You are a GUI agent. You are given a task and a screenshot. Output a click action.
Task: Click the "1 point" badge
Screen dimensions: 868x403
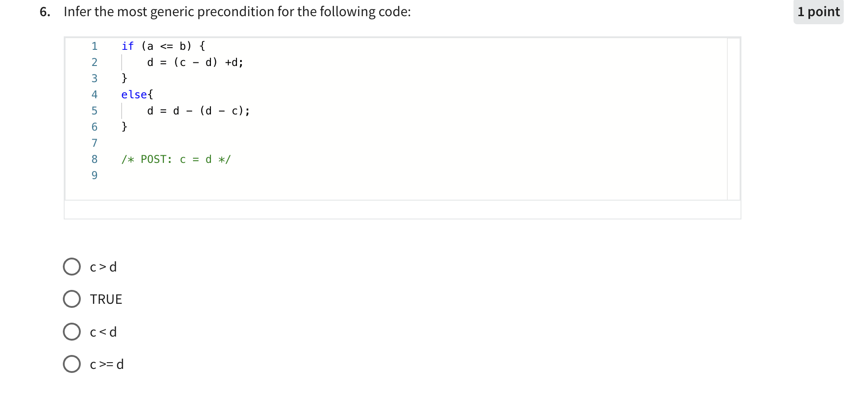(818, 12)
